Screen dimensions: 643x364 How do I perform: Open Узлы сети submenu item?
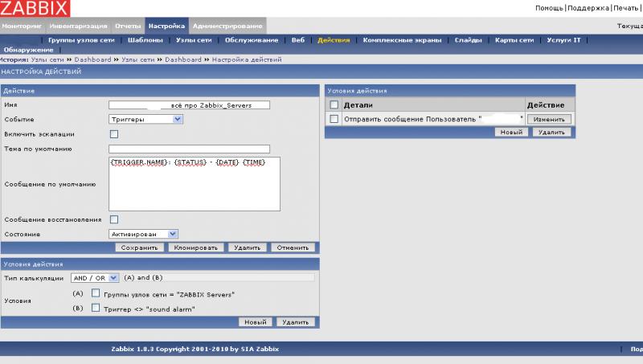(194, 39)
